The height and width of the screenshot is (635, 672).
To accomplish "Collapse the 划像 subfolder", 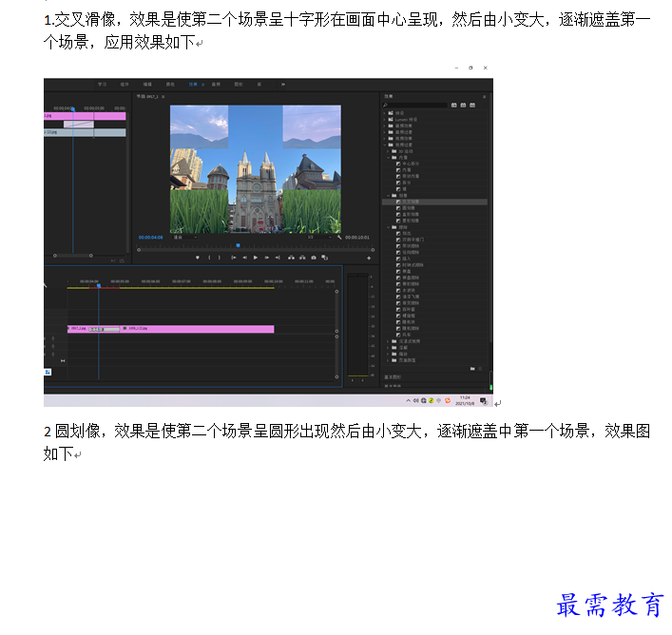I will [388, 196].
